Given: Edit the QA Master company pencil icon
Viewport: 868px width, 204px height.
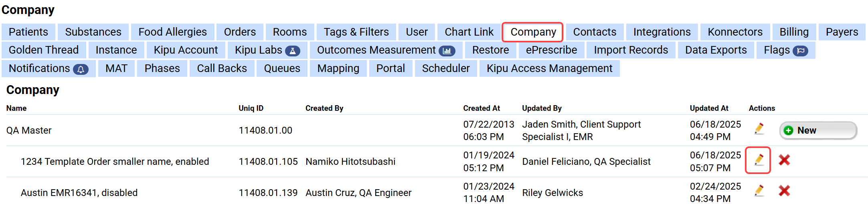Looking at the screenshot, I should [759, 129].
